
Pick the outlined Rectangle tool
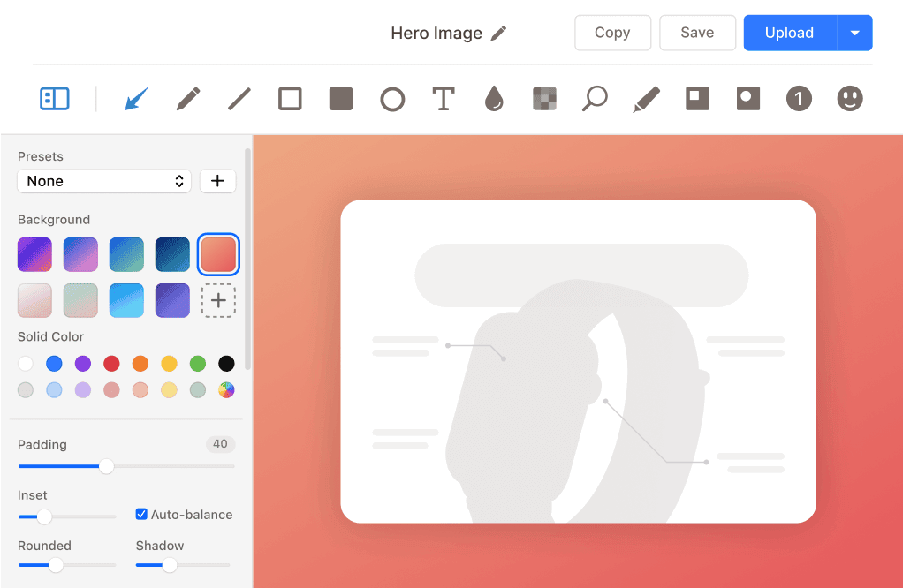(290, 99)
